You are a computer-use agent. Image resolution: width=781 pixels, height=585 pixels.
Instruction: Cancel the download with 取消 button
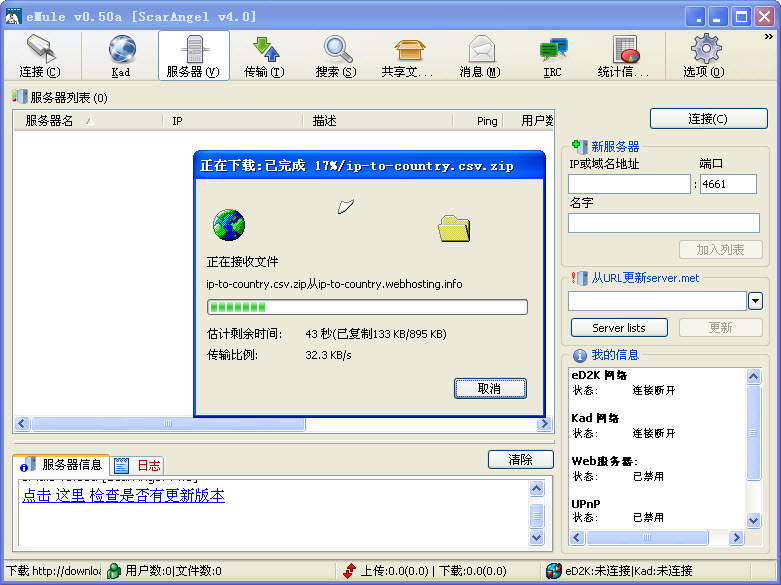pyautogui.click(x=489, y=388)
